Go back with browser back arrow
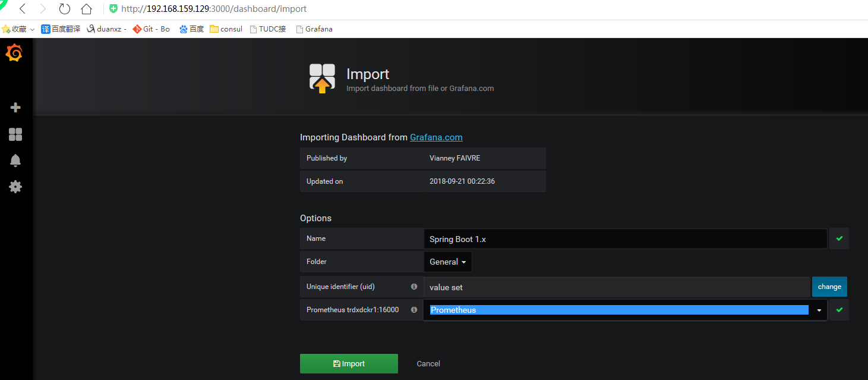 coord(23,9)
